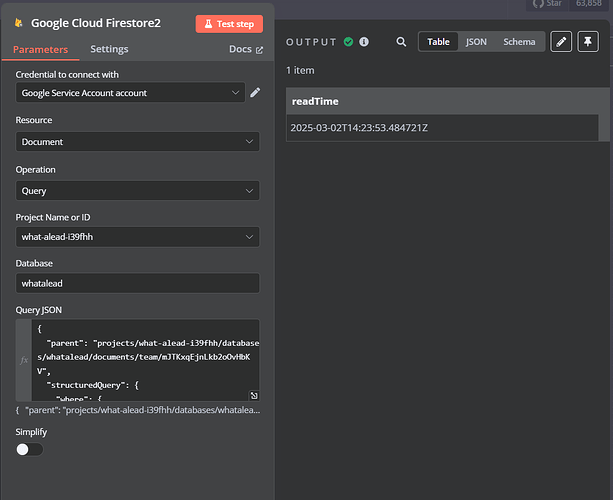Enable the Simplify toggle
This screenshot has width=613, height=500.
point(30,449)
